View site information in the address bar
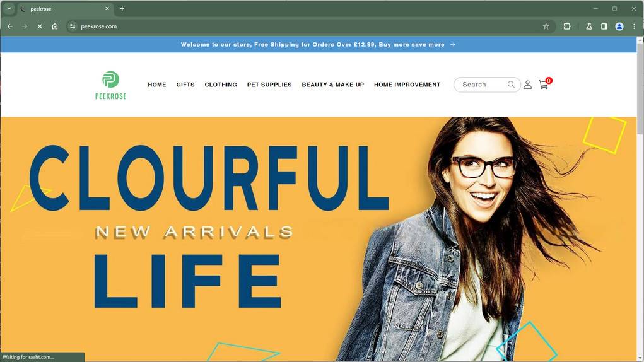Image resolution: width=644 pixels, height=362 pixels. (x=73, y=26)
